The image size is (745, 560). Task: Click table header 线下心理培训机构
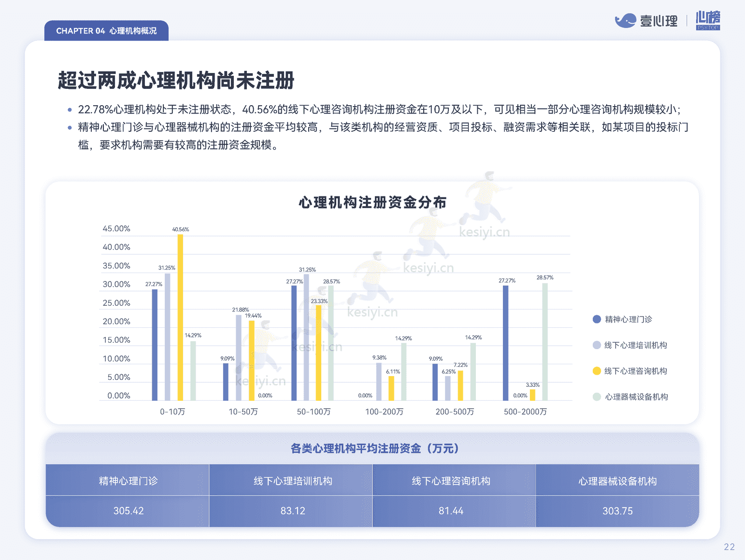[x=293, y=481]
